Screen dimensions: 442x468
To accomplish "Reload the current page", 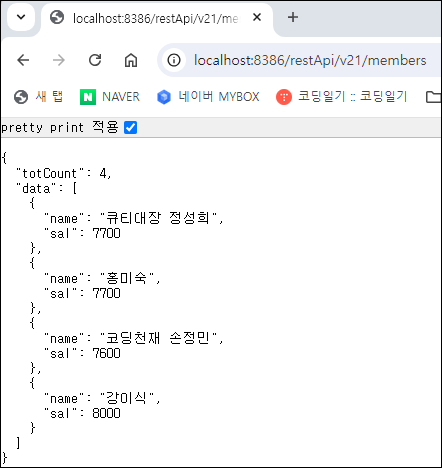I will [95, 60].
